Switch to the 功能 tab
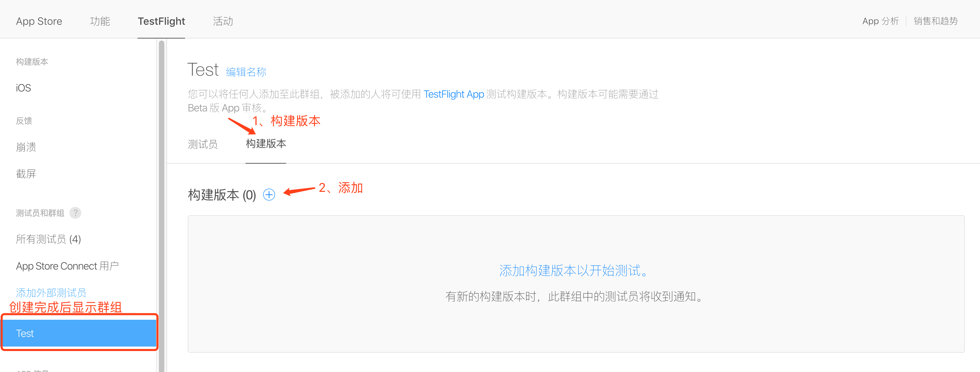 click(x=100, y=21)
